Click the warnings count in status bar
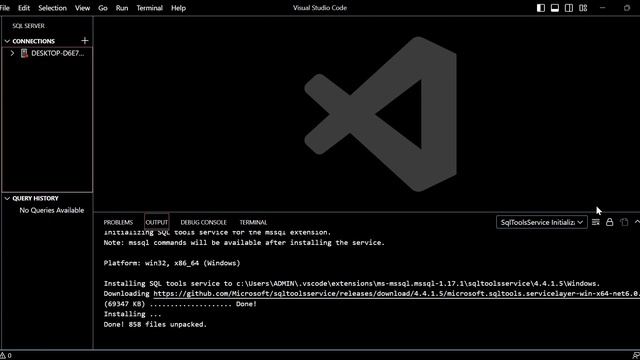Viewport: 640px width, 360px height. [x=6, y=356]
